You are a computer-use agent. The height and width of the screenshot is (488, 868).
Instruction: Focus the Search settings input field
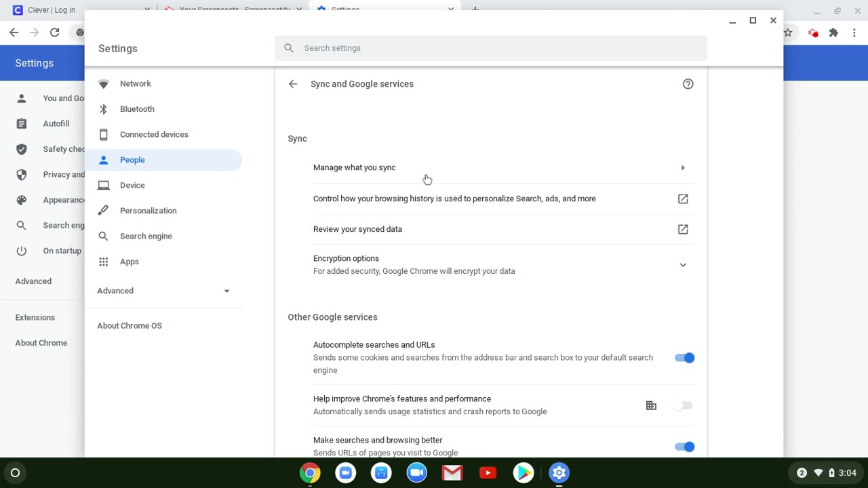pyautogui.click(x=491, y=48)
